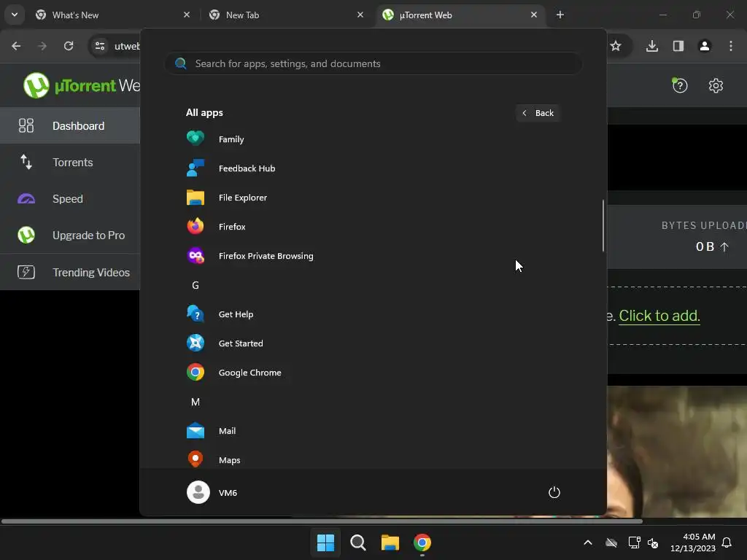Image resolution: width=747 pixels, height=560 pixels.
Task: Click the muted volume tray icon
Action: point(653,542)
